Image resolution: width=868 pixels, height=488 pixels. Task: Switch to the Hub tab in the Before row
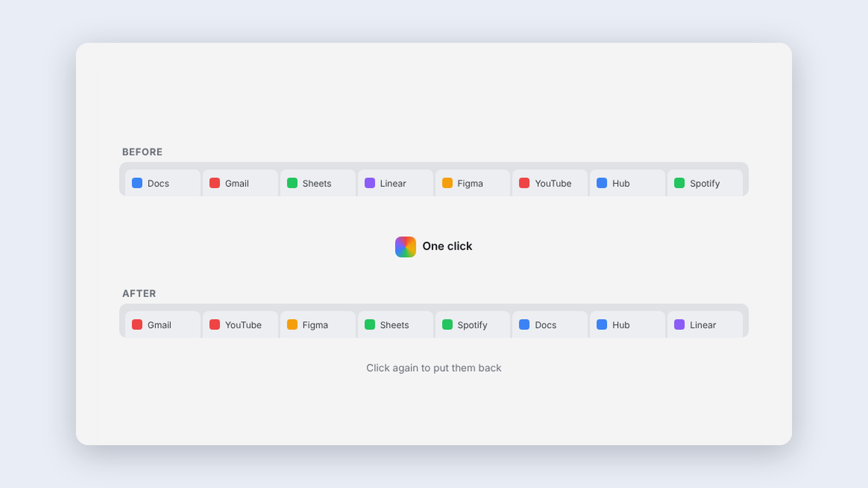click(x=628, y=183)
